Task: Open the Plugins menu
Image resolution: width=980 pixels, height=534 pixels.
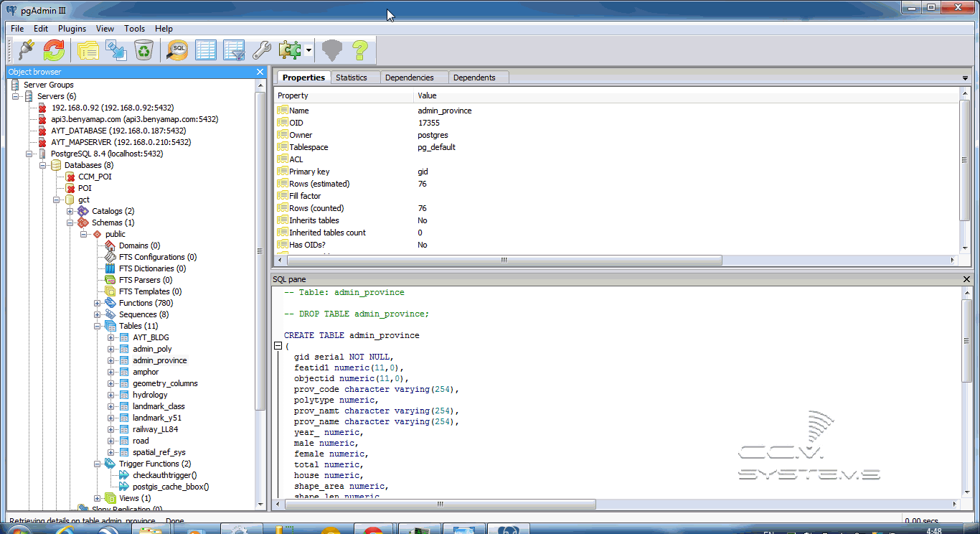Action: coord(72,29)
